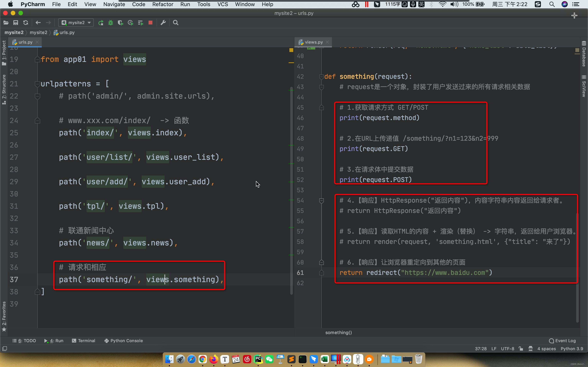The image size is (588, 367).
Task: Run with Coverage using the shield icon
Action: pos(120,23)
